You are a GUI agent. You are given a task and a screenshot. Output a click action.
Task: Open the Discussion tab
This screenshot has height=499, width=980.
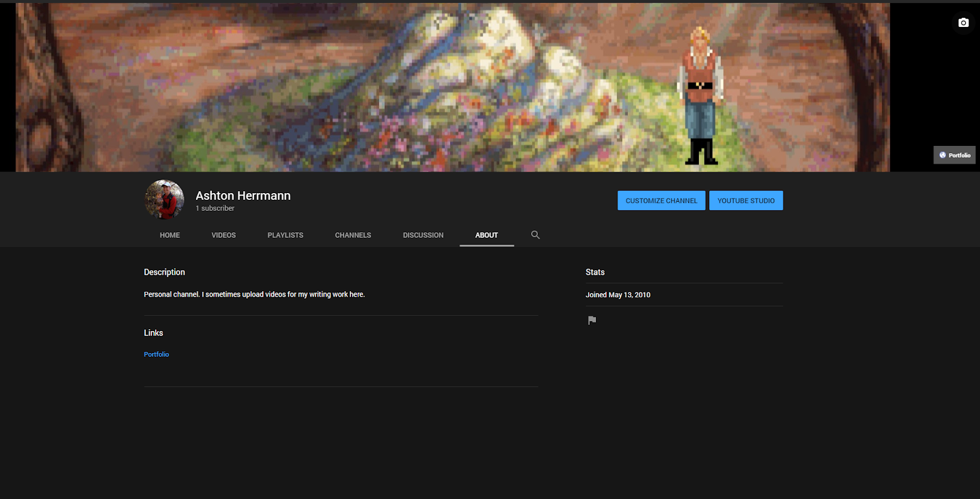pos(423,235)
